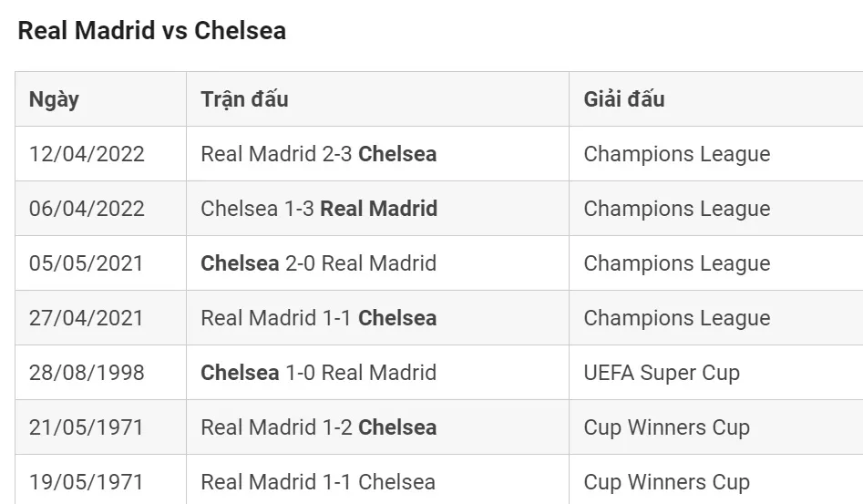The height and width of the screenshot is (504, 863).
Task: Click the Trận đấu column header
Action: coord(244,99)
